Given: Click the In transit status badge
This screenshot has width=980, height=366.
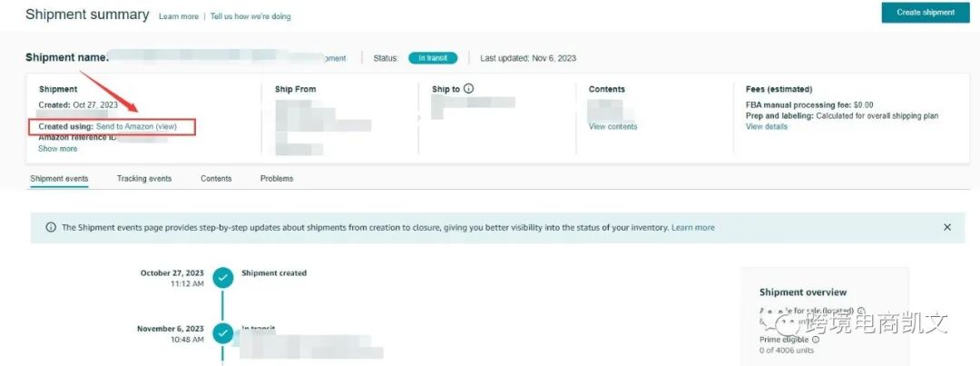Looking at the screenshot, I should click(433, 58).
